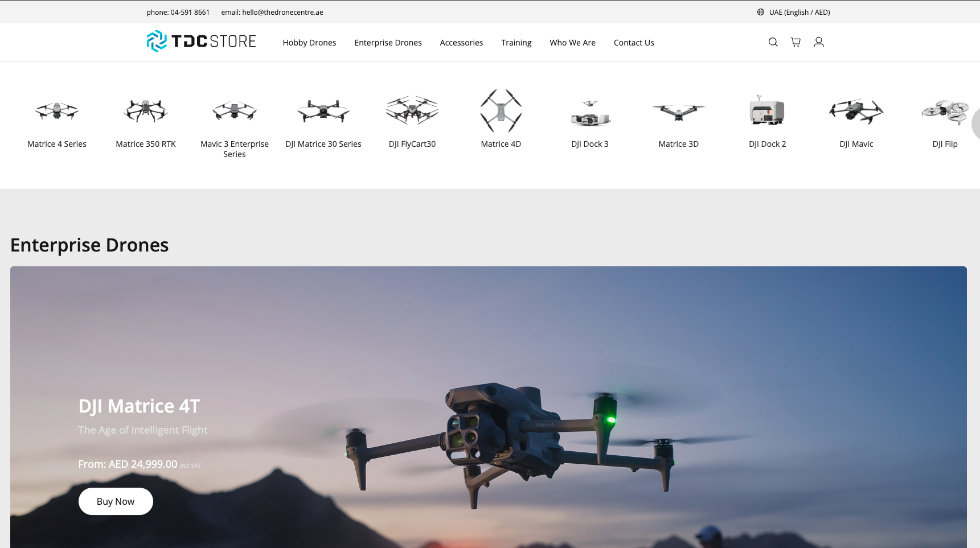Click the Enterprise Drones section heading
This screenshot has width=980, height=548.
[89, 245]
